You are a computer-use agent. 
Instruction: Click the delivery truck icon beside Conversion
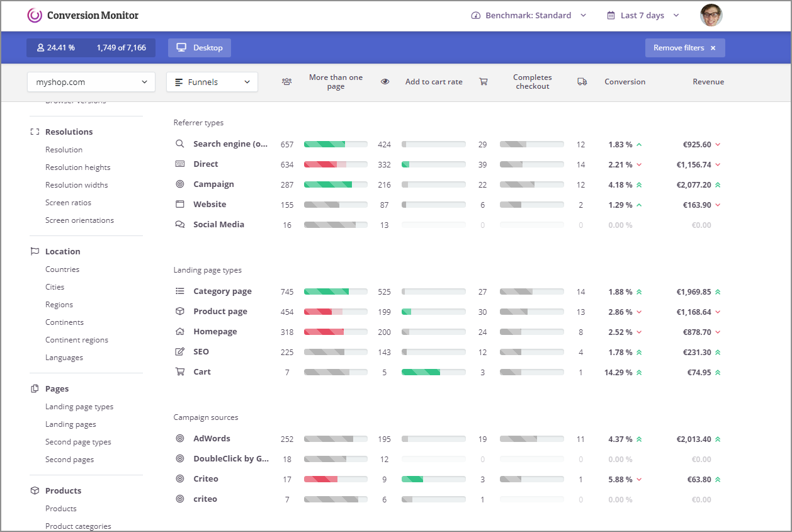click(582, 81)
